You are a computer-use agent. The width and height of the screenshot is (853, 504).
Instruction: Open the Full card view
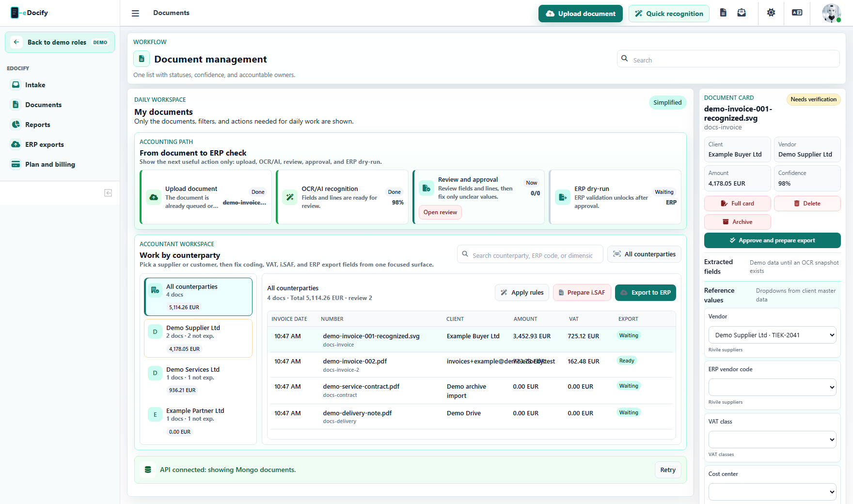click(738, 204)
